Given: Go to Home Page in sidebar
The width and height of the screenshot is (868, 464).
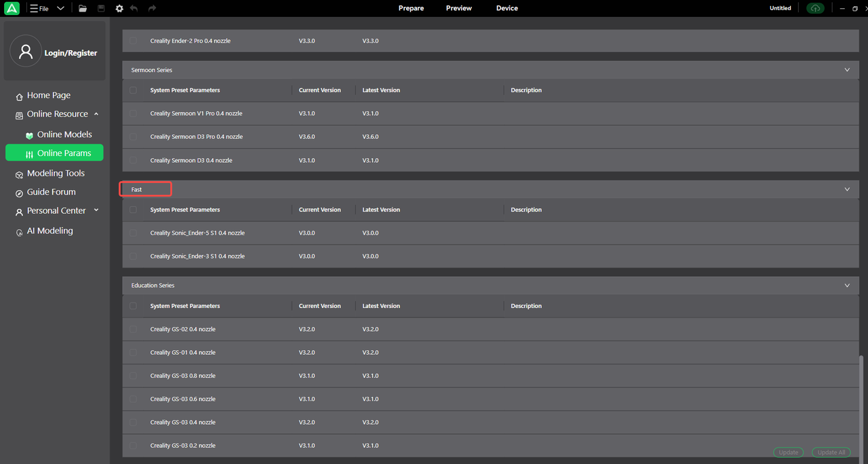Looking at the screenshot, I should tap(49, 96).
